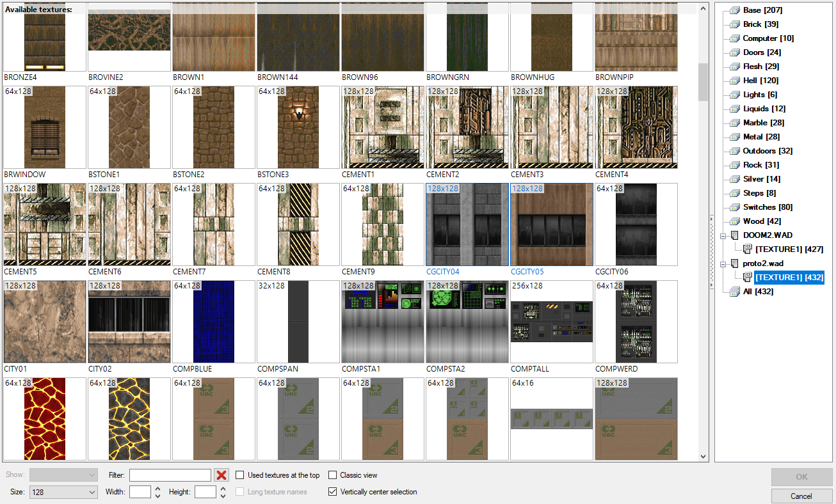This screenshot has height=504, width=836.
Task: Choose the CEMENT6 texture
Action: coord(129,224)
